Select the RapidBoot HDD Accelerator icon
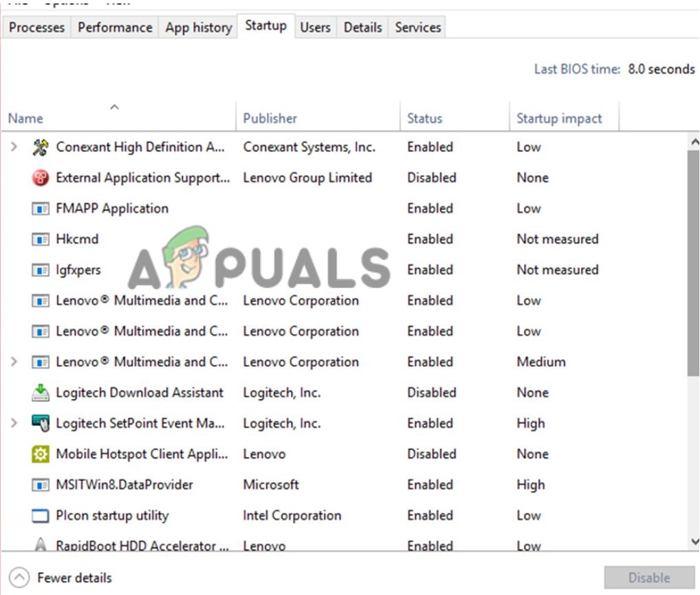 40,545
